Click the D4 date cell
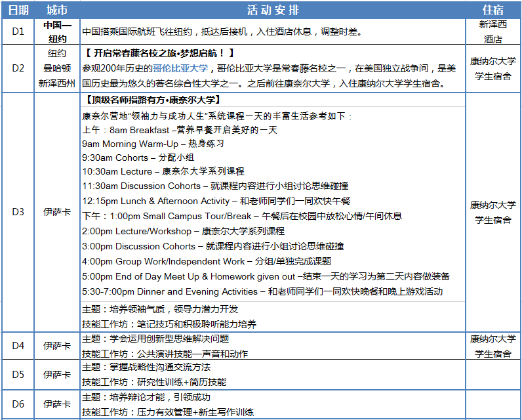 tap(18, 346)
